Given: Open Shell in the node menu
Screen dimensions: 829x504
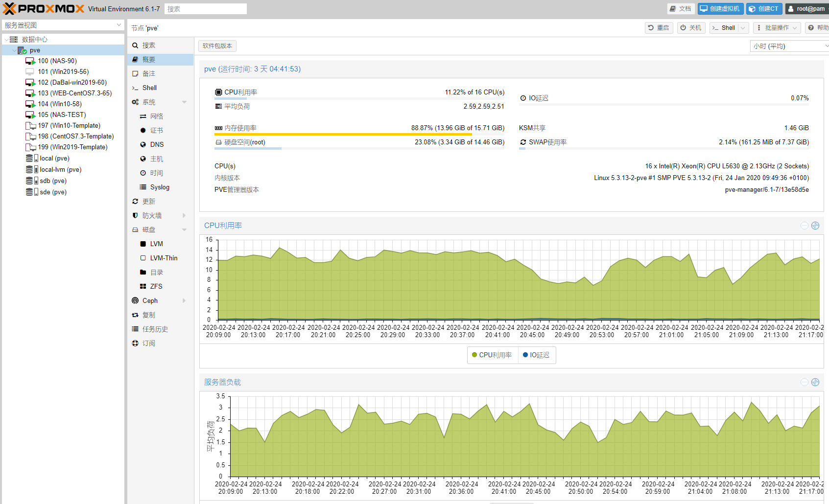Looking at the screenshot, I should click(161, 88).
